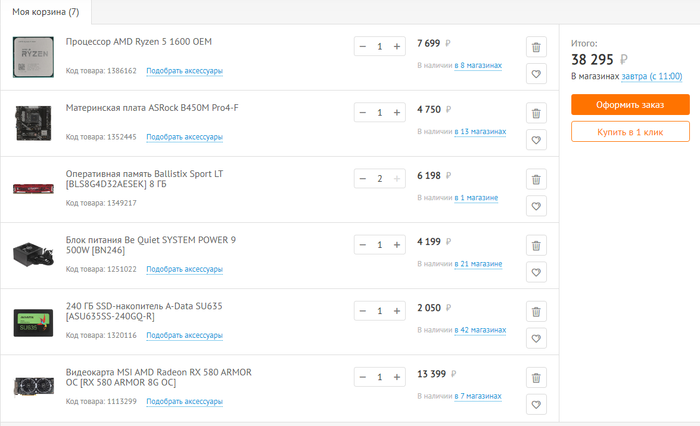Click the ASRock motherboard thumbnail image
This screenshot has height=426, width=700.
(x=33, y=123)
